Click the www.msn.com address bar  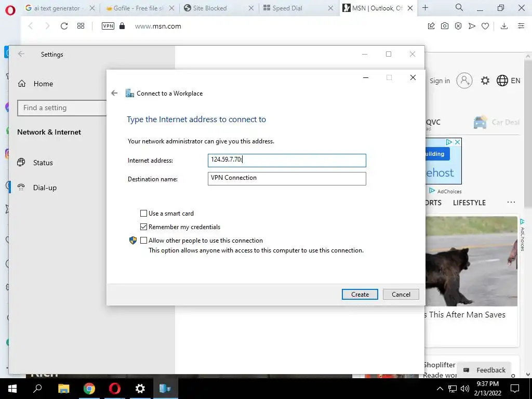pyautogui.click(x=158, y=26)
